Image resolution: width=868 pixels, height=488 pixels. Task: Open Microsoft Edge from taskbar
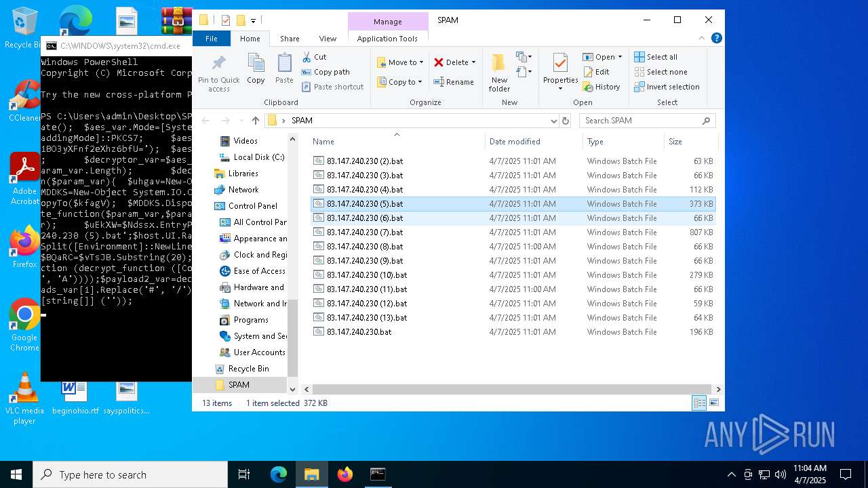[279, 474]
